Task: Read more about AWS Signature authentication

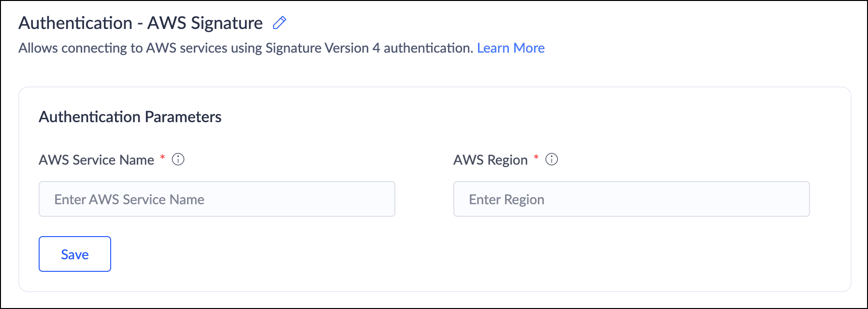Action: click(x=510, y=48)
